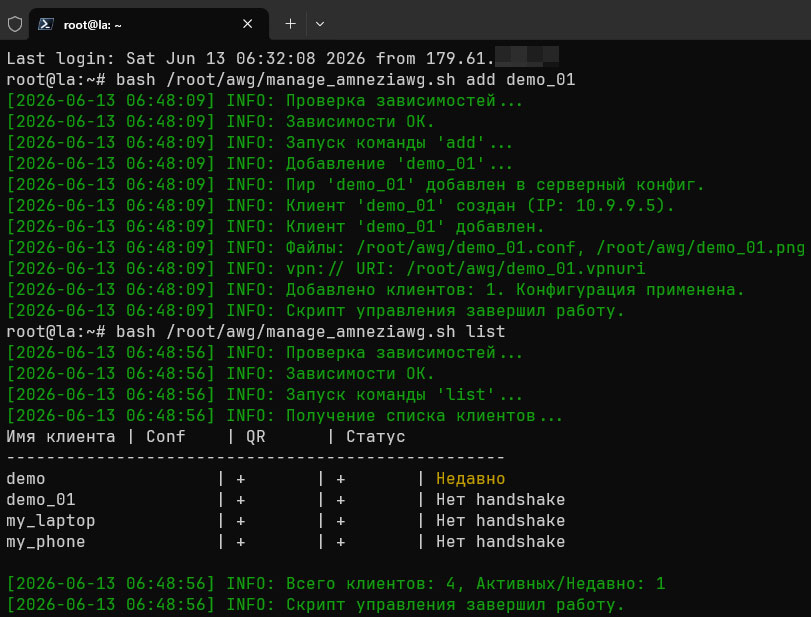Click the my_phone client row name
The image size is (811, 617).
tap(46, 541)
